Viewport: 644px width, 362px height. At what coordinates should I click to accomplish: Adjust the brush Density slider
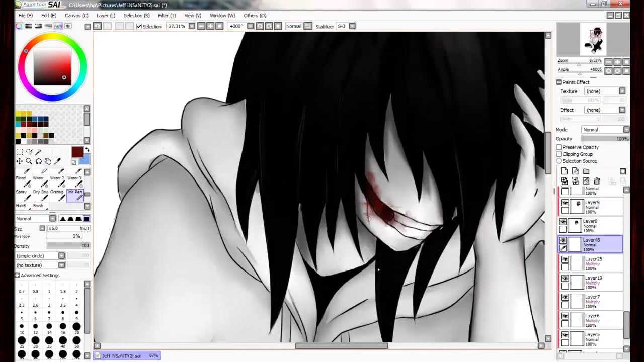pos(67,246)
